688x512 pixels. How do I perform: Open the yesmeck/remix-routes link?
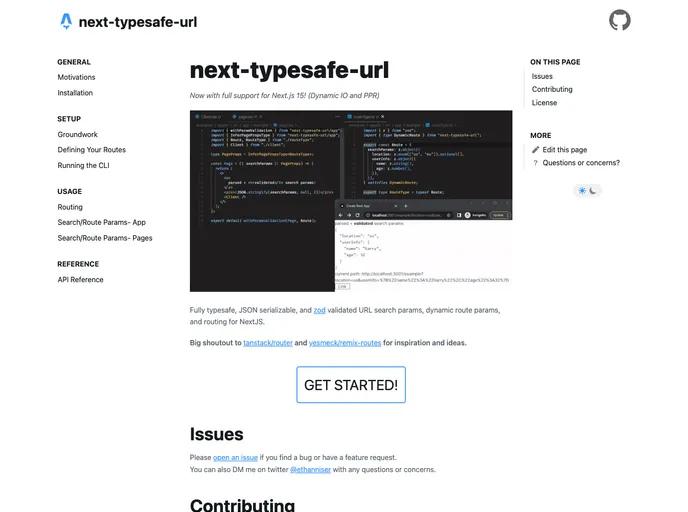(x=345, y=343)
